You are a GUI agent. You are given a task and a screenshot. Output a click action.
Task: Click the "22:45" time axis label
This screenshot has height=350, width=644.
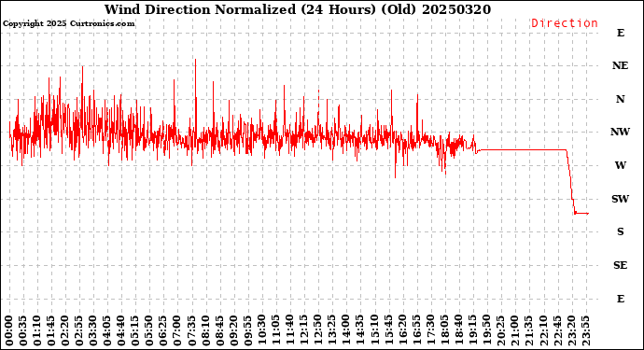pos(557,330)
